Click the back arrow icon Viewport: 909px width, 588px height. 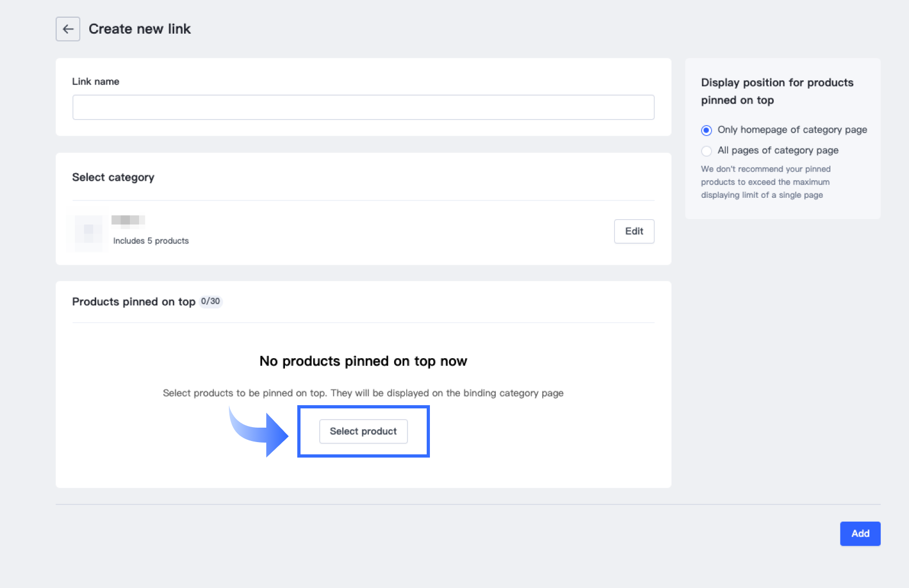(68, 29)
